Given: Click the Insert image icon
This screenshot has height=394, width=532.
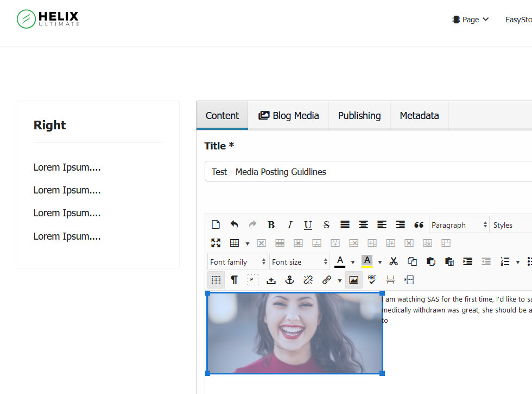Looking at the screenshot, I should (x=353, y=280).
